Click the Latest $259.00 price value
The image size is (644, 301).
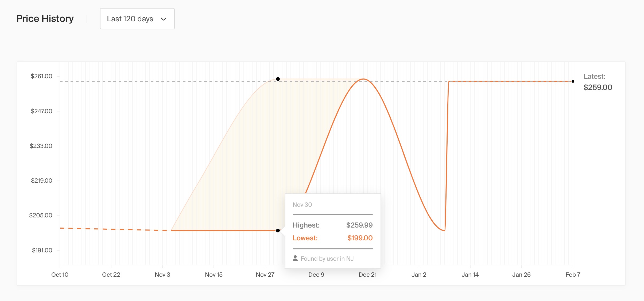598,87
